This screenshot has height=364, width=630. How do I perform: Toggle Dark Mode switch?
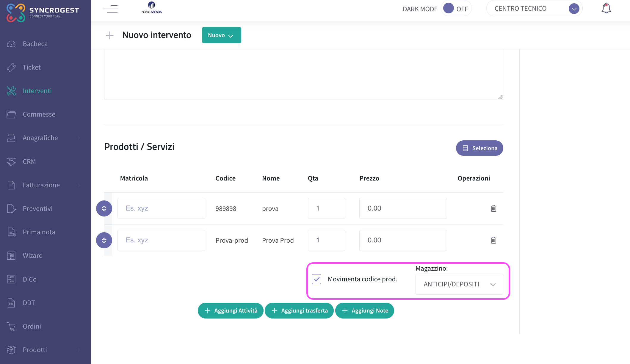(456, 9)
